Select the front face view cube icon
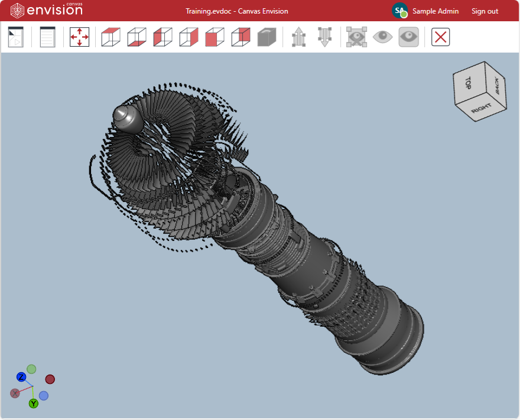Image resolution: width=520 pixels, height=420 pixels. pyautogui.click(x=214, y=37)
